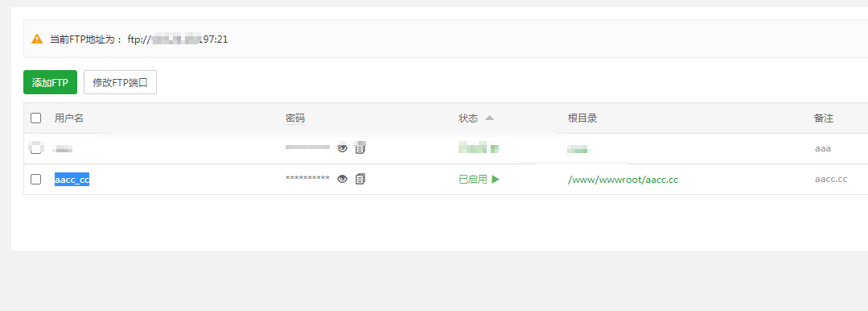This screenshot has height=311, width=868.
Task: Edit the remark aaa
Action: coord(823,148)
